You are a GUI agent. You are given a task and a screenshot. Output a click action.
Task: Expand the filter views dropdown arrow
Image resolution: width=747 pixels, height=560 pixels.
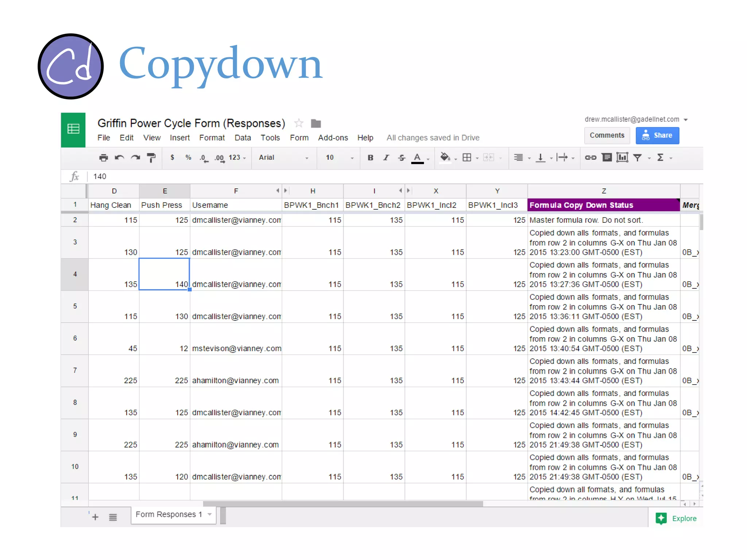click(x=649, y=158)
